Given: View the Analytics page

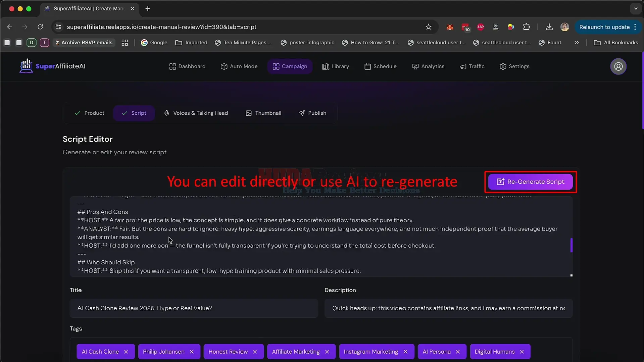Looking at the screenshot, I should click(428, 66).
